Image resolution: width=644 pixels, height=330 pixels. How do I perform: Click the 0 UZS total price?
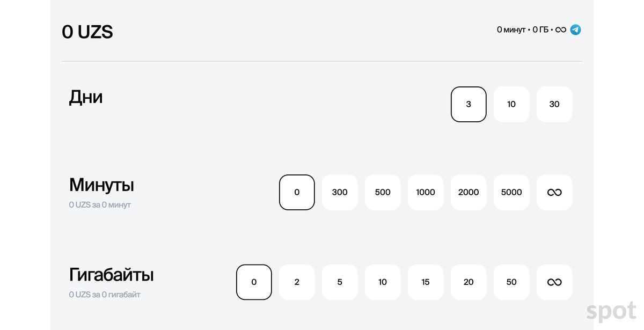pyautogui.click(x=87, y=32)
